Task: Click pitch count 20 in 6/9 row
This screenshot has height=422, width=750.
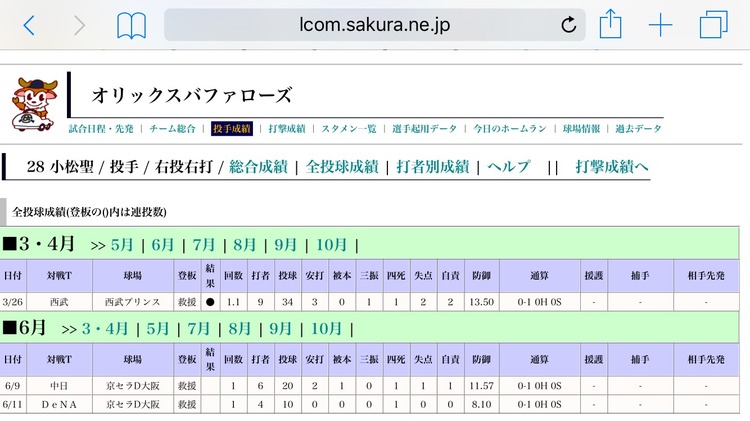Action: [x=287, y=386]
